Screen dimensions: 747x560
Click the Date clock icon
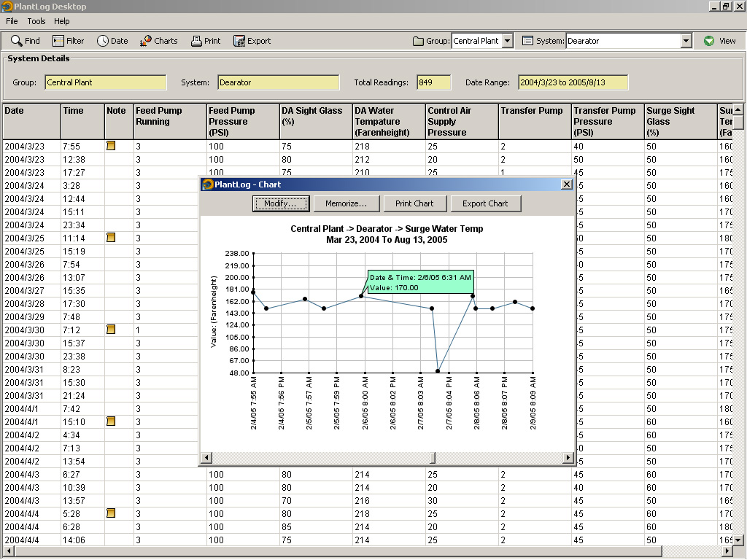click(x=103, y=41)
